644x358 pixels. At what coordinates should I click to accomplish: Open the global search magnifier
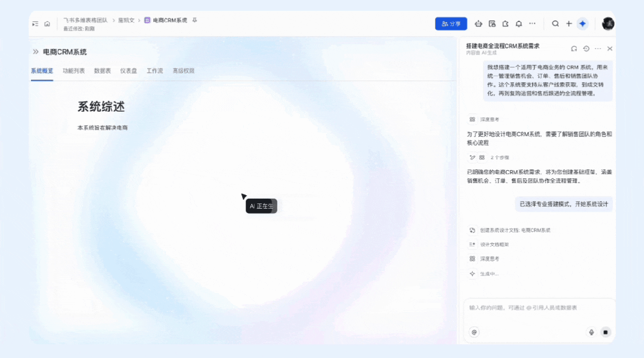[x=555, y=24]
